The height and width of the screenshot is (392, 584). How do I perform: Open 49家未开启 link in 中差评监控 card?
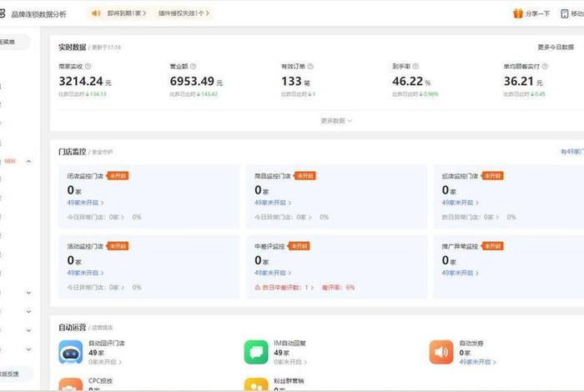click(x=273, y=273)
